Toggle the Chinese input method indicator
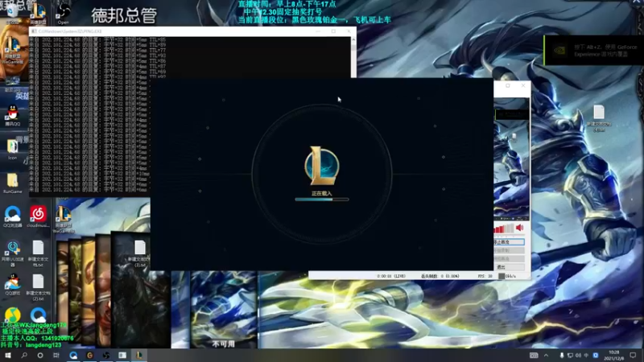 pos(586,356)
